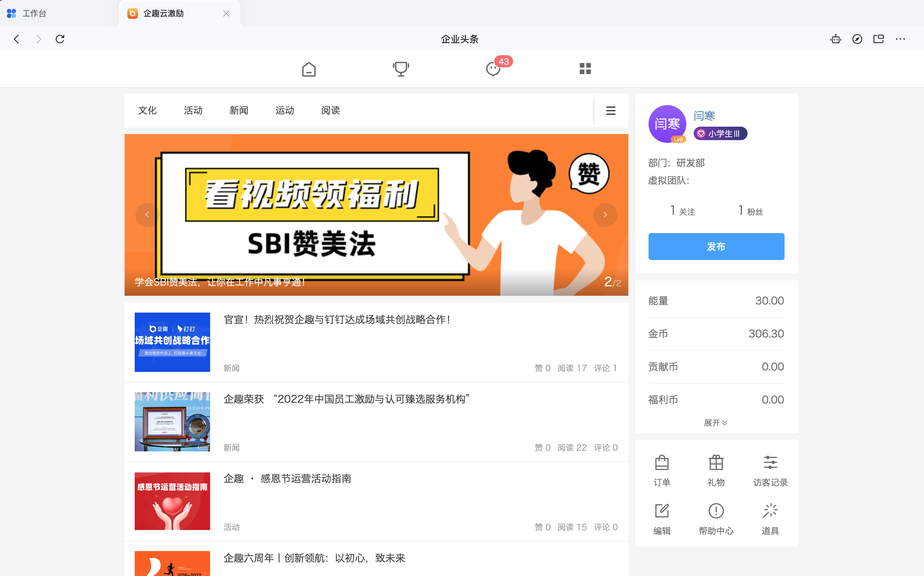Screen dimensions: 924x576
Task: Open 访客记录 visitor records icon
Action: (770, 471)
